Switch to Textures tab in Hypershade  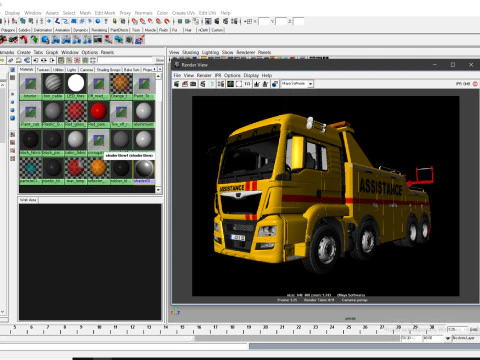43,69
